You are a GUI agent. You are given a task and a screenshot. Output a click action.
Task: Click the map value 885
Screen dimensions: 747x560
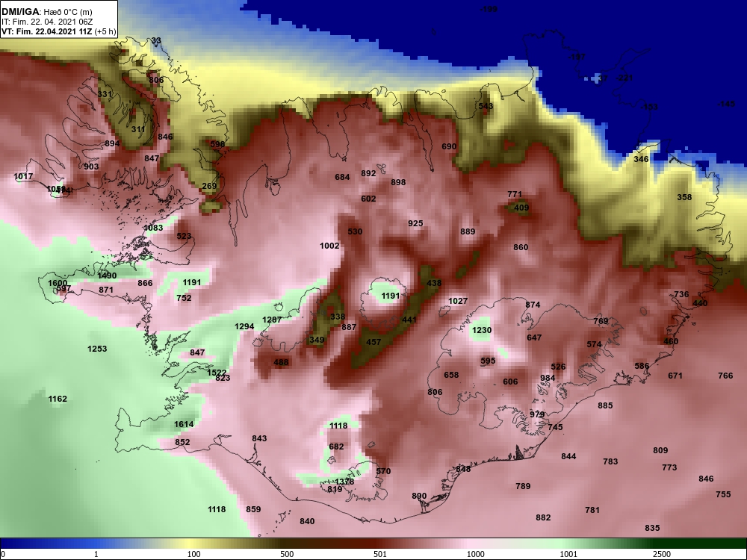[x=605, y=405]
